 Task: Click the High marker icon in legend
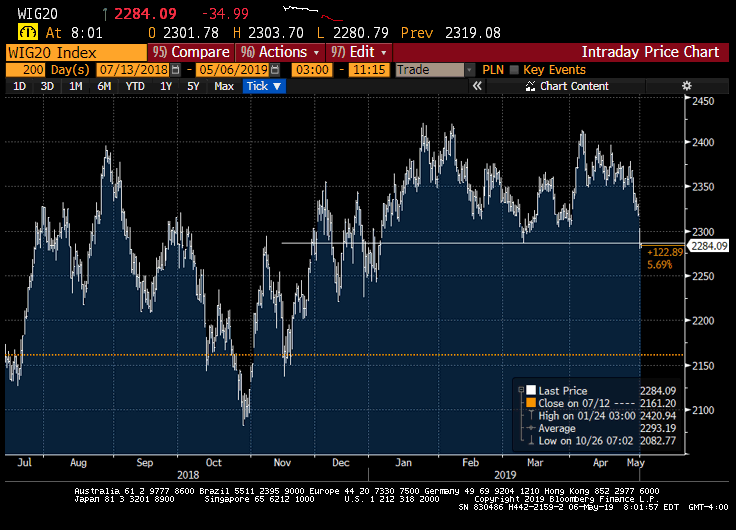(x=531, y=415)
